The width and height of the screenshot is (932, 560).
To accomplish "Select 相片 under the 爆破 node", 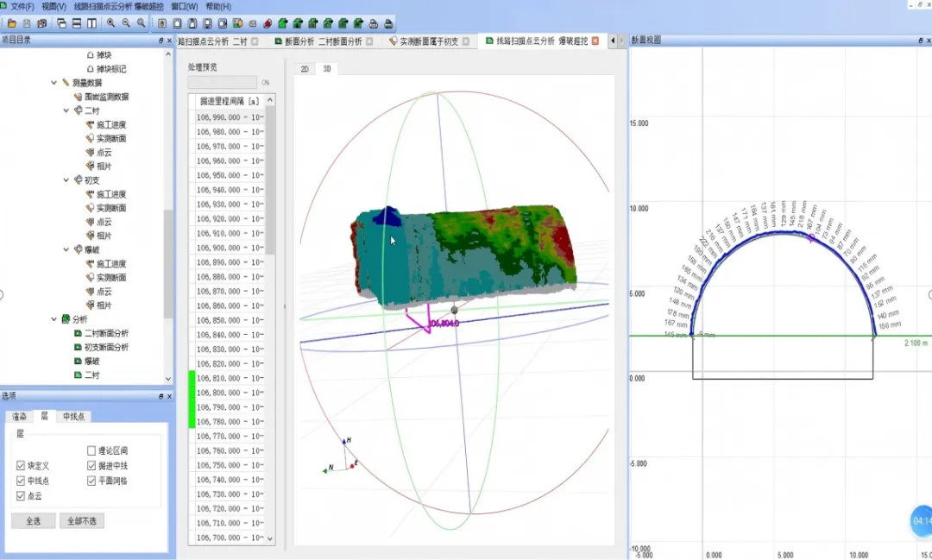I will pyautogui.click(x=104, y=305).
